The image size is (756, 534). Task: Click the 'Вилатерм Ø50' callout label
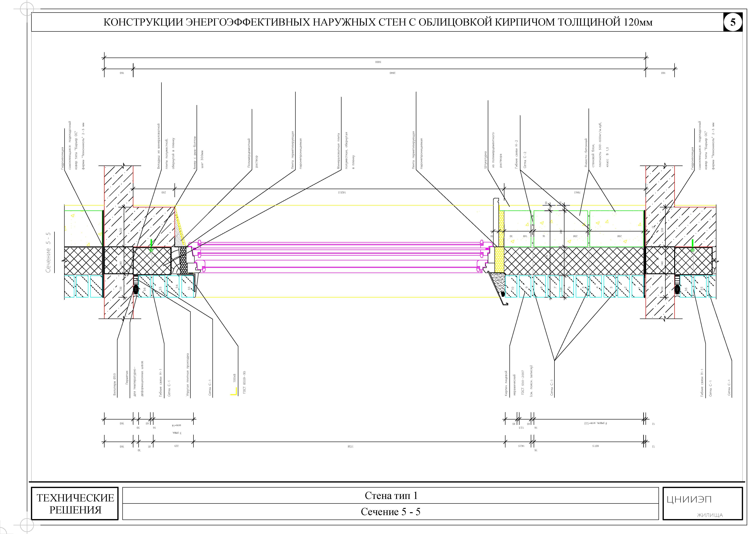[x=115, y=384]
